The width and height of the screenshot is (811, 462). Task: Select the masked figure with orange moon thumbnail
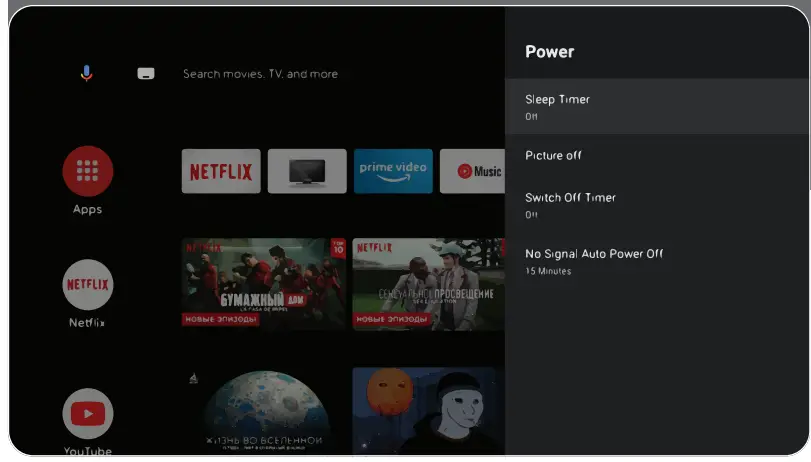pos(428,411)
